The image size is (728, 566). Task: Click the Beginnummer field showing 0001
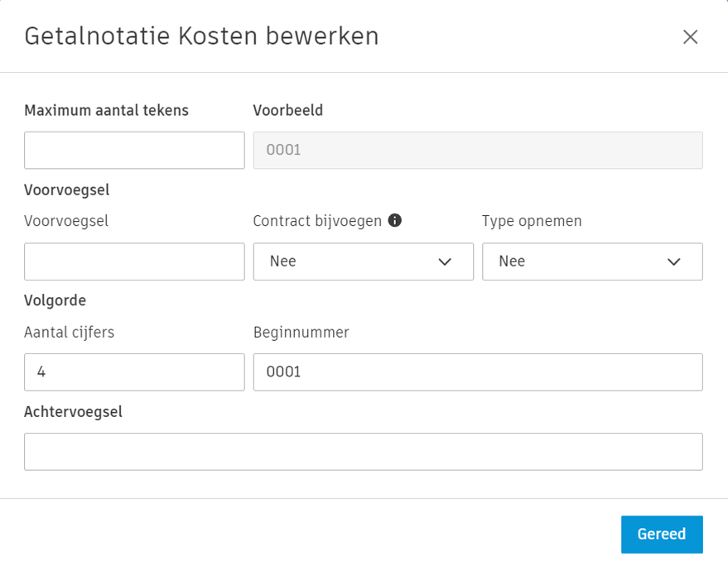point(477,372)
